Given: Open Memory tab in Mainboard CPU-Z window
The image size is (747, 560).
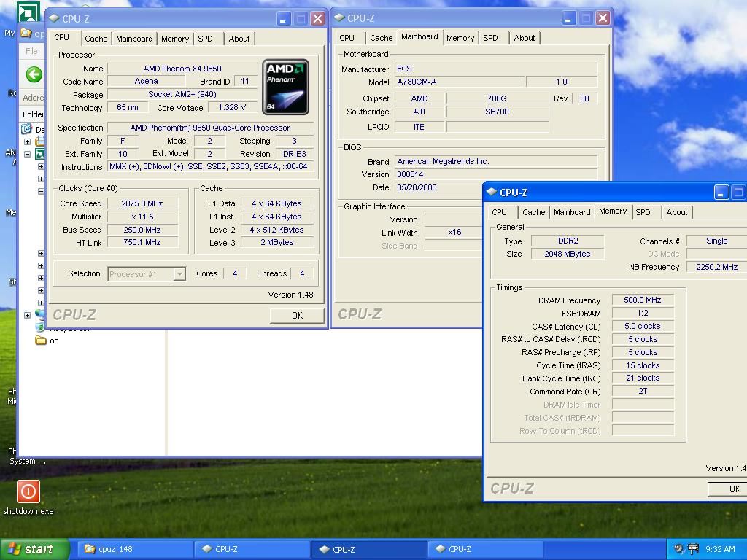Looking at the screenshot, I should tap(460, 38).
